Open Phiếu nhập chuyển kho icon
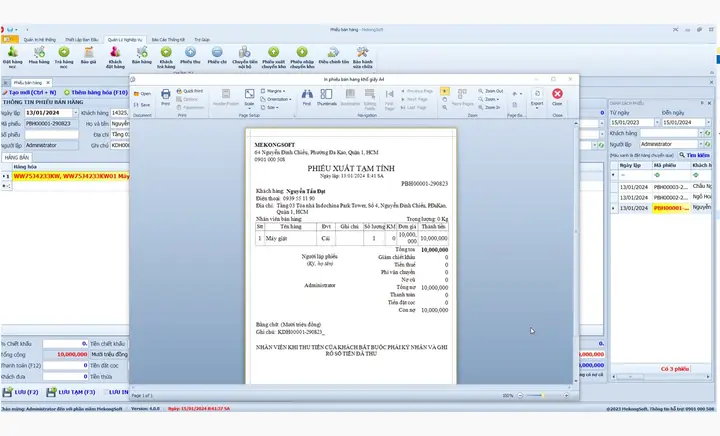720x436 pixels. [302, 57]
